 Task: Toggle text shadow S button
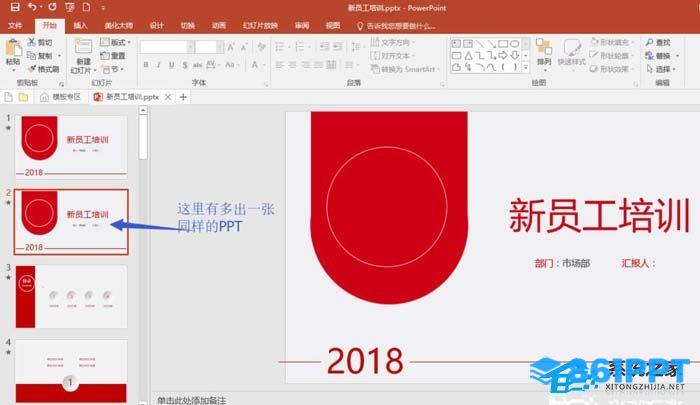click(x=184, y=65)
